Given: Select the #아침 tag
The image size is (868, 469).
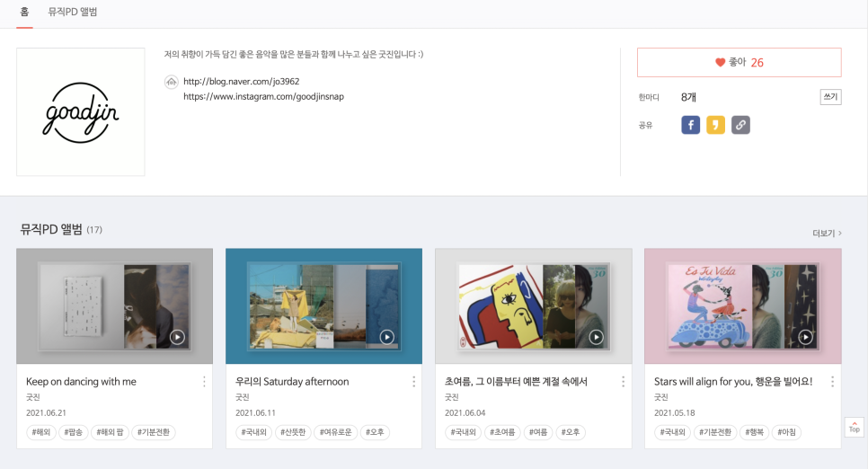Looking at the screenshot, I should coord(786,432).
